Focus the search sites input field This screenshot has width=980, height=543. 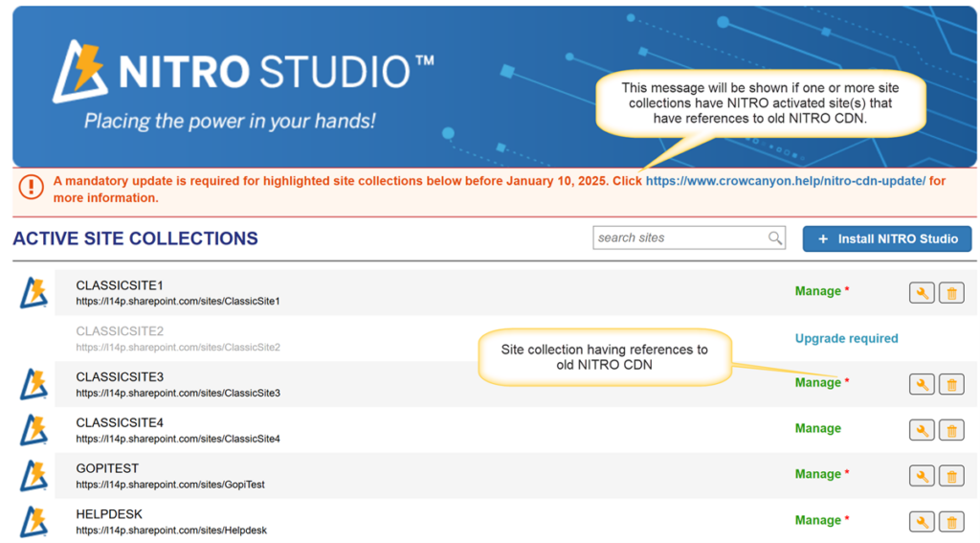[679, 238]
